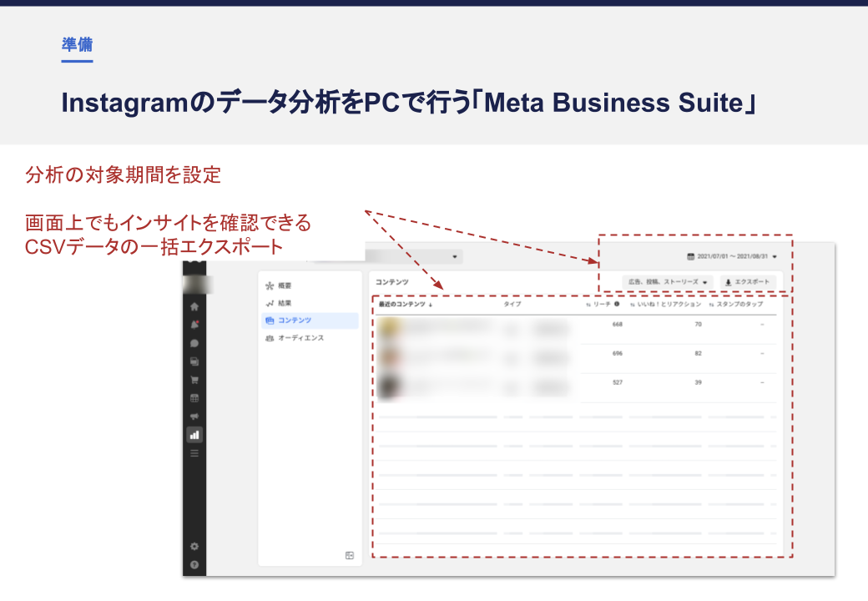868x601 pixels.
Task: Sort by リーチ column header
Action: (x=598, y=305)
